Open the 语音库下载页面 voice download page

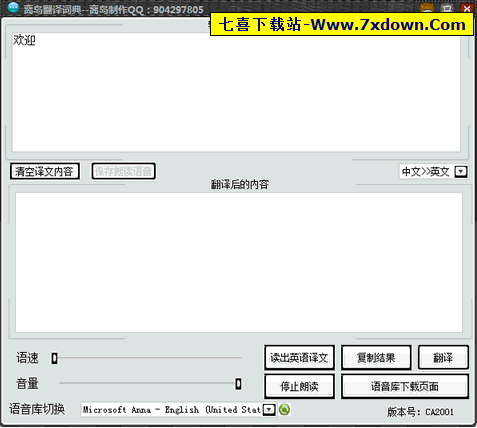coord(405,386)
